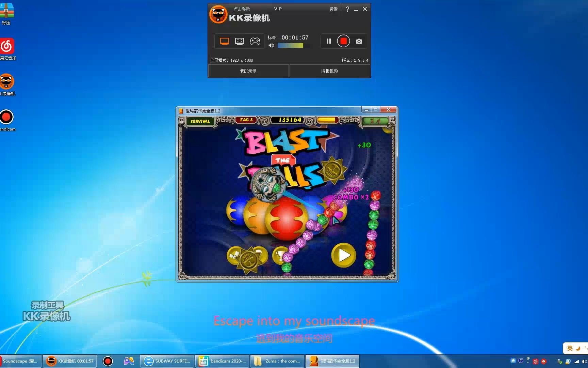Pause the KK recording
Viewport: 588px width, 368px height.
point(329,41)
